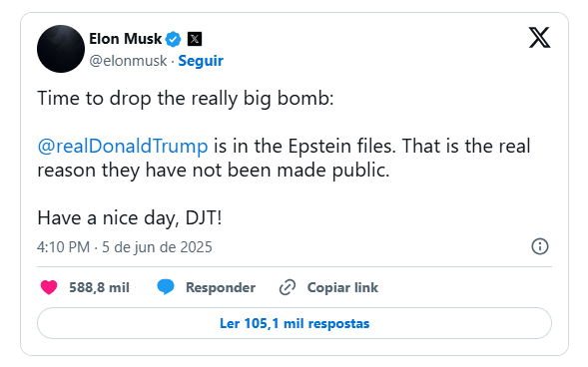This screenshot has height=367, width=588.
Task: Click the chain link icon
Action: click(x=288, y=287)
